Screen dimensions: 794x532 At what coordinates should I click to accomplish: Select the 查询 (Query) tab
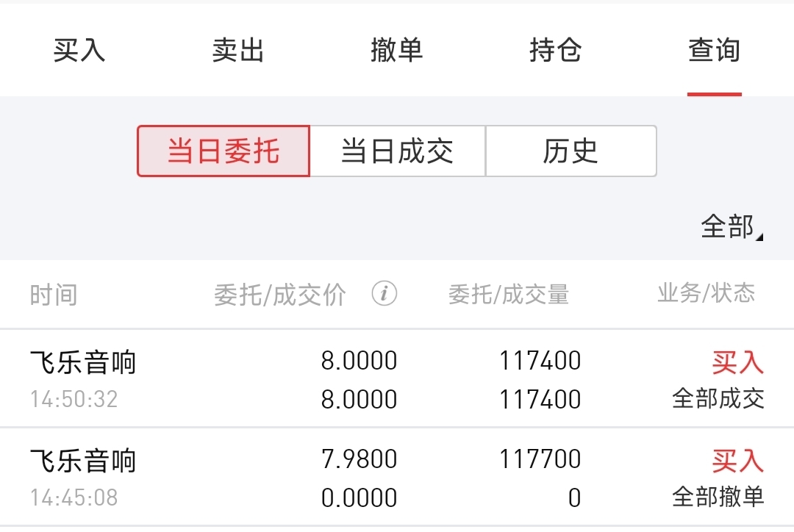(714, 51)
